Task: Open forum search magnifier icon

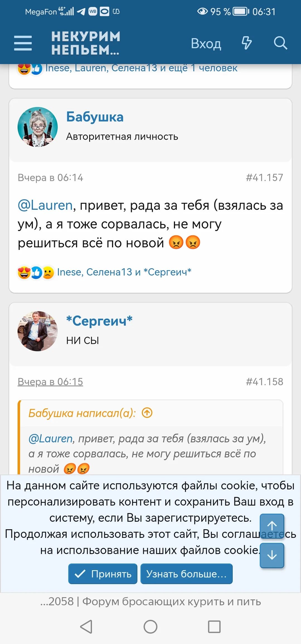Action: click(280, 43)
